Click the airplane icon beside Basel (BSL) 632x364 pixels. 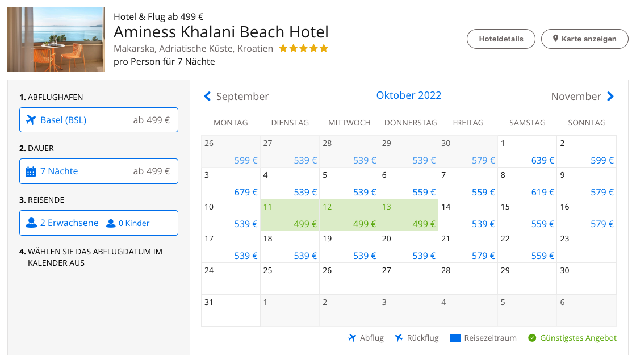click(x=31, y=120)
